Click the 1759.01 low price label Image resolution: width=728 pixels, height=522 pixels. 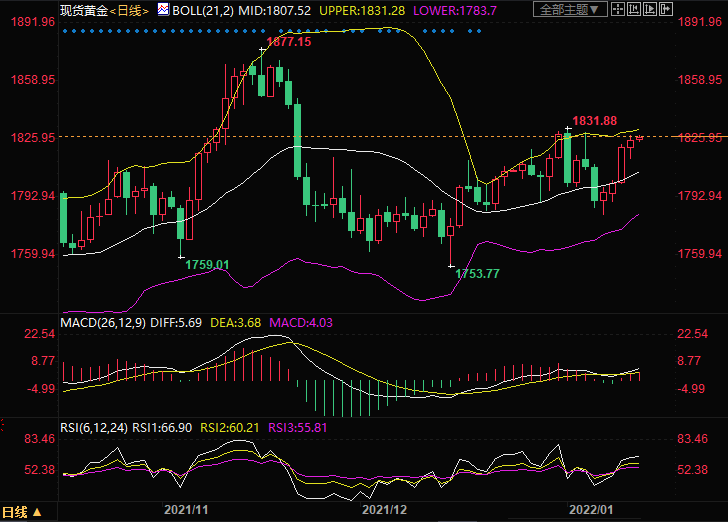(205, 264)
